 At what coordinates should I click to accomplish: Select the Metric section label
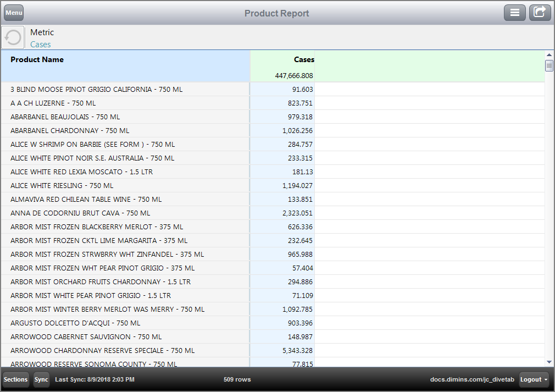click(x=43, y=32)
